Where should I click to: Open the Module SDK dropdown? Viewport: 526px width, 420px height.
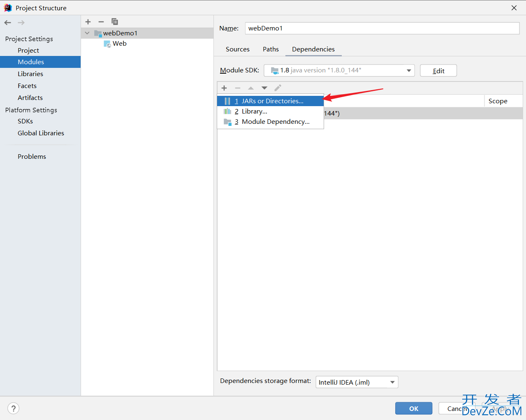pyautogui.click(x=339, y=70)
